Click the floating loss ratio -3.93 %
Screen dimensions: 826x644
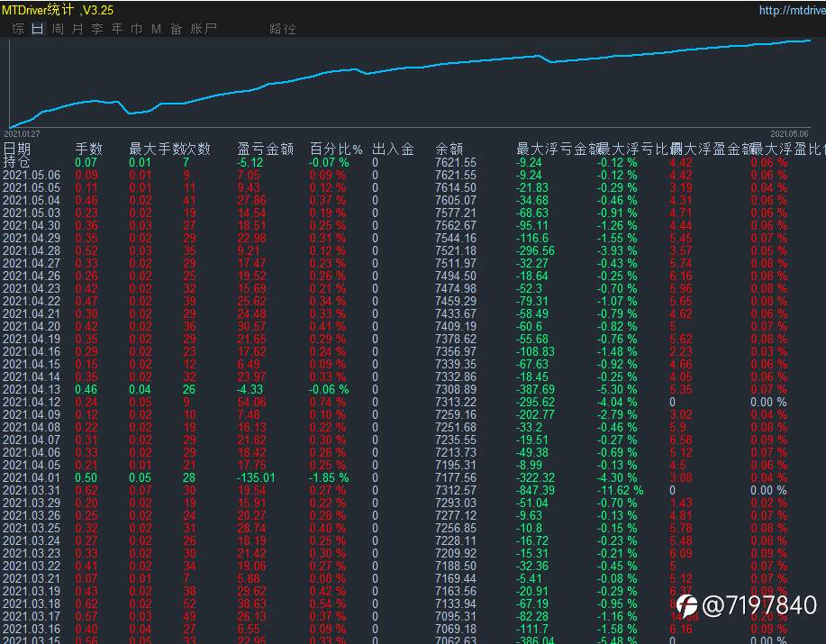pyautogui.click(x=617, y=250)
